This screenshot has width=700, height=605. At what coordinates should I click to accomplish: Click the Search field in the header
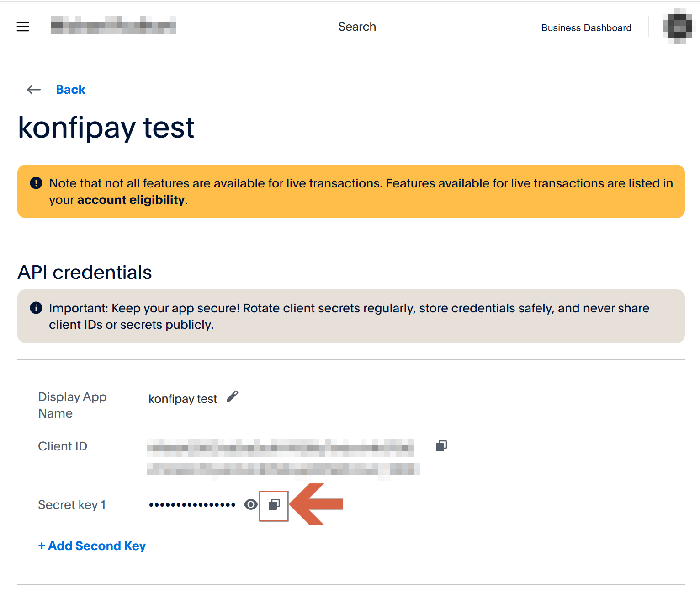pyautogui.click(x=357, y=27)
